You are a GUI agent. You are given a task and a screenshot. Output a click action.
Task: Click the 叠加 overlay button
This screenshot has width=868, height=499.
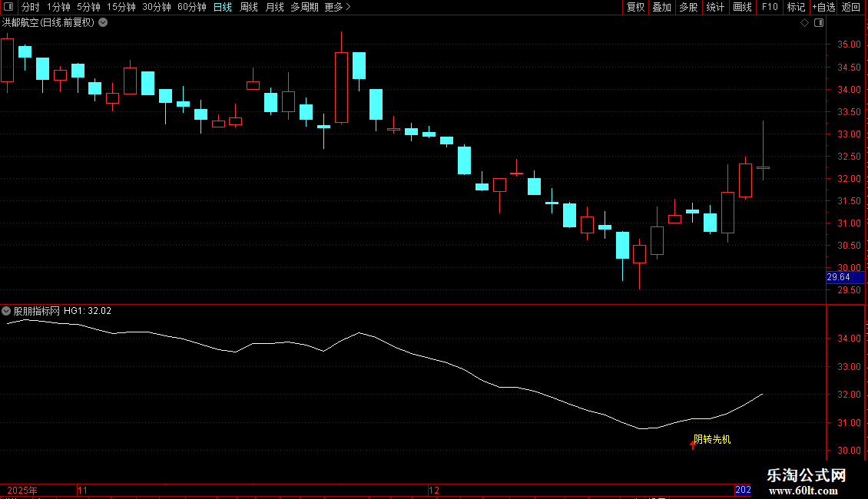(662, 7)
